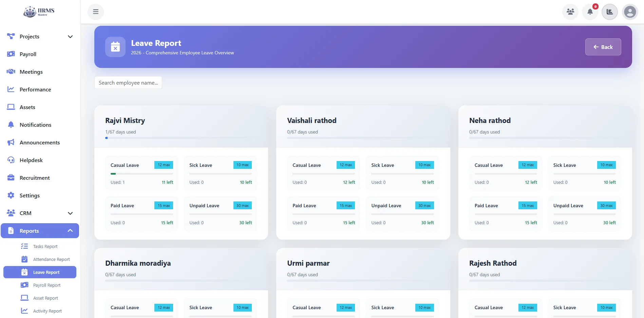
Task: Open the notifications bell icon
Action: [590, 12]
